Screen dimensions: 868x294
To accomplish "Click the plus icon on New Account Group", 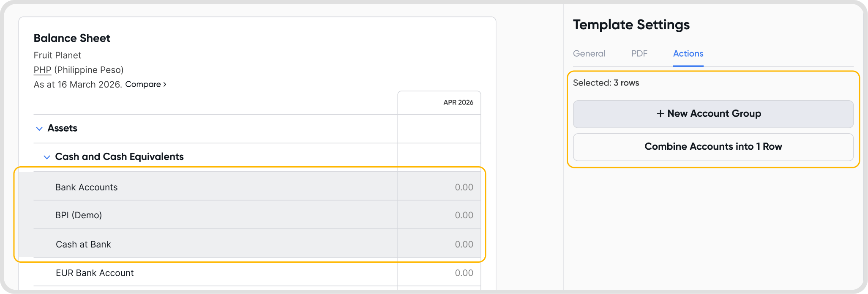I will 660,114.
